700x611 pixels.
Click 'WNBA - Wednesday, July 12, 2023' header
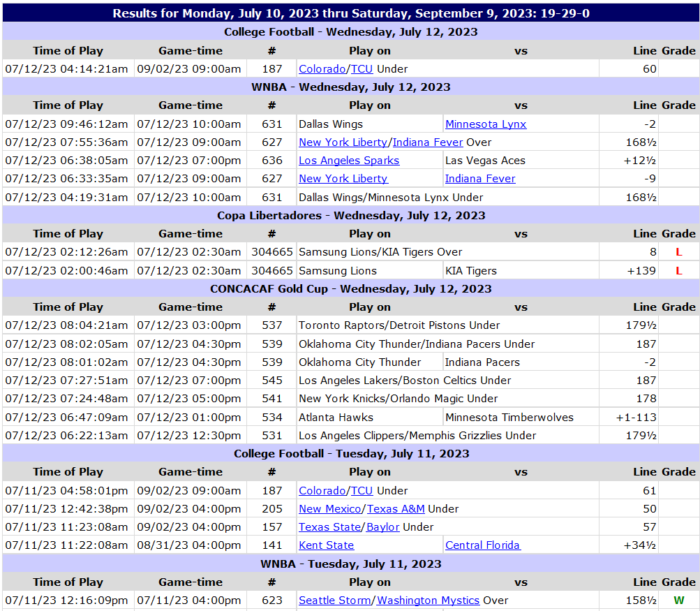[x=350, y=87]
